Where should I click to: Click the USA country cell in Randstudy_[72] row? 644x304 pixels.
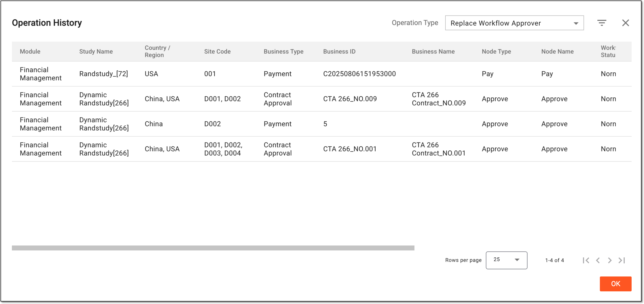(151, 74)
